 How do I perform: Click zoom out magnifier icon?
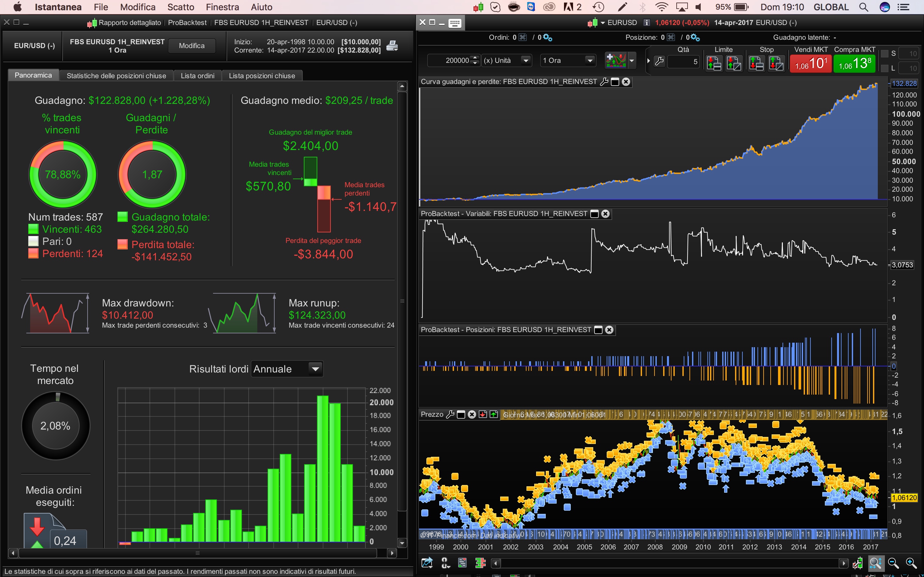893,563
